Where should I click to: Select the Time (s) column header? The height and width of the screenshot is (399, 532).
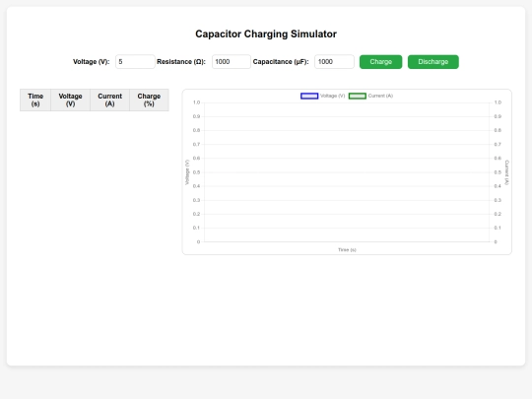point(35,100)
